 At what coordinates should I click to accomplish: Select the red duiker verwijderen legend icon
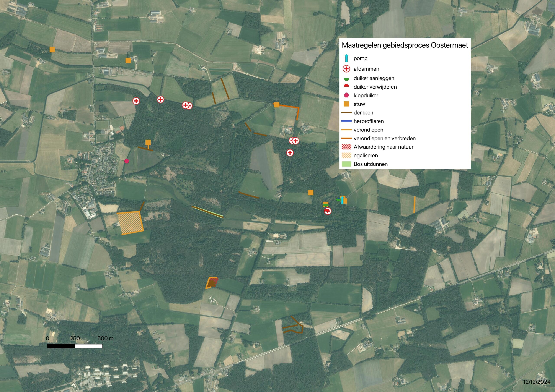346,86
